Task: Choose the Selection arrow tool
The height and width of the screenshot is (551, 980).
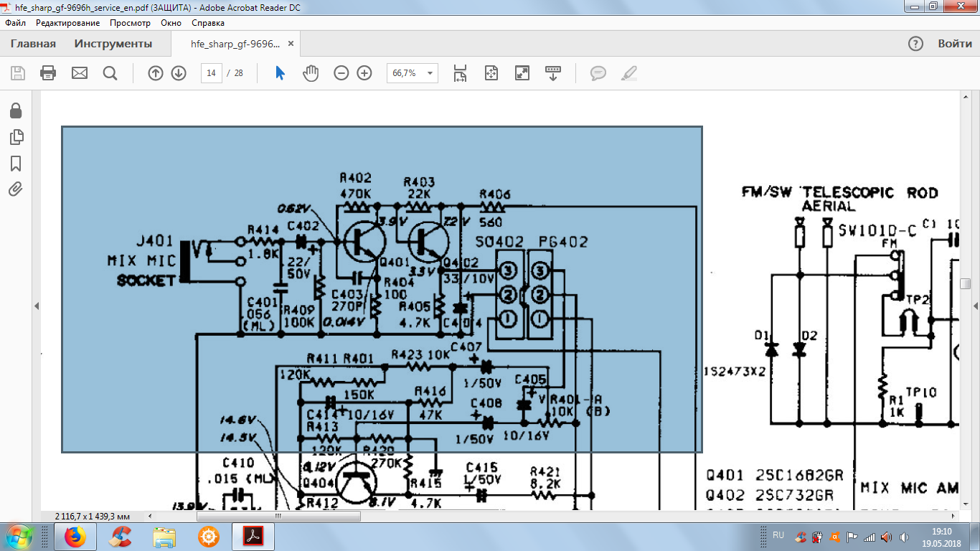Action: [280, 73]
